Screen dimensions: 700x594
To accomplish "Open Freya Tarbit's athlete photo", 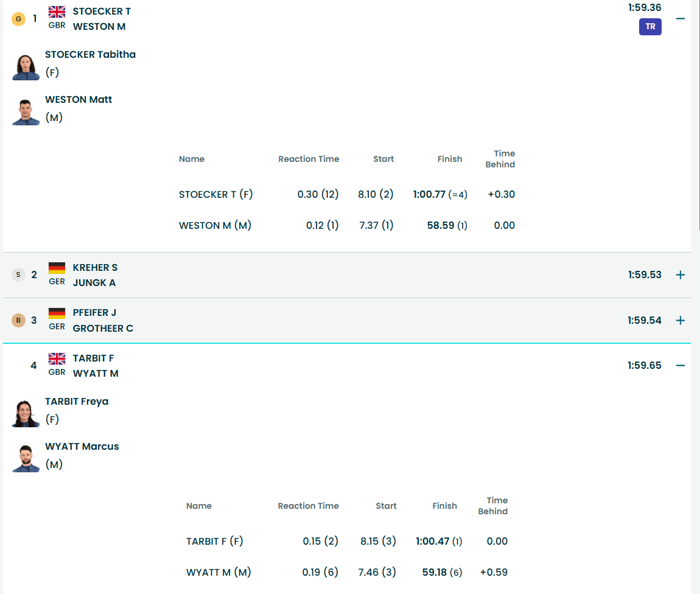I will (26, 414).
